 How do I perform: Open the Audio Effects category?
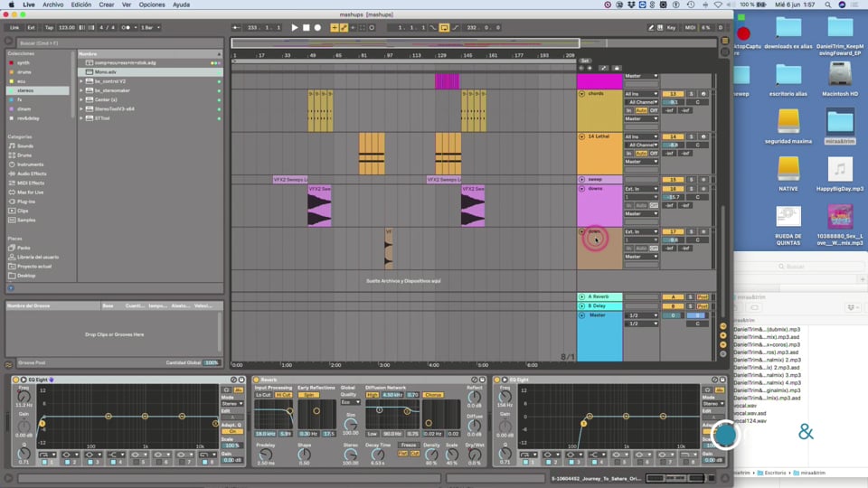(32, 174)
